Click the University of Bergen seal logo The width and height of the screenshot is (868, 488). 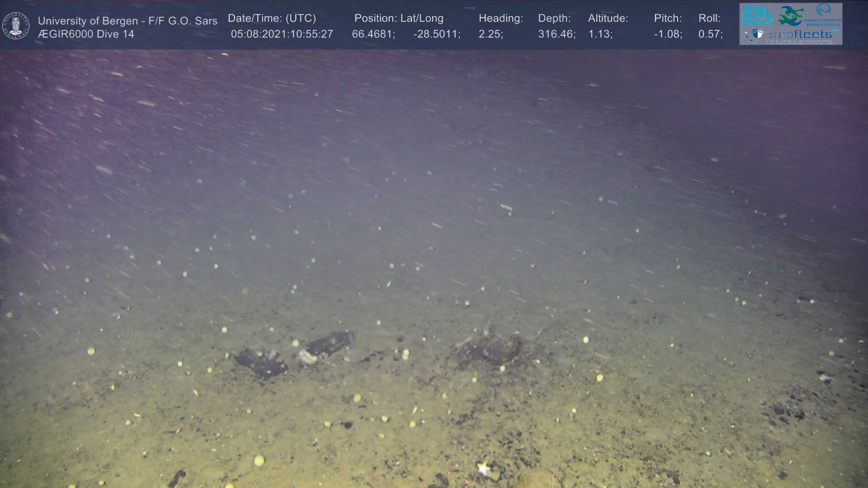tap(16, 26)
